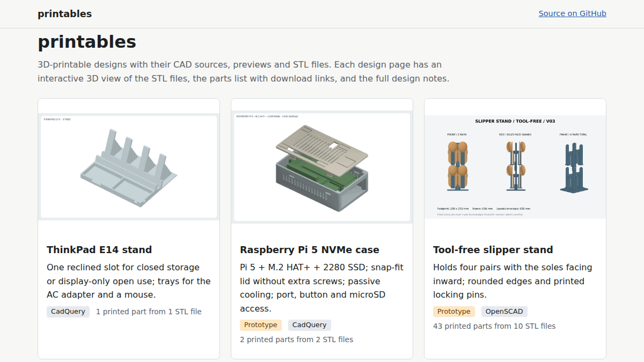644x362 pixels.
Task: Click the Prototype badge on Raspberry Pi card
Action: pyautogui.click(x=261, y=325)
